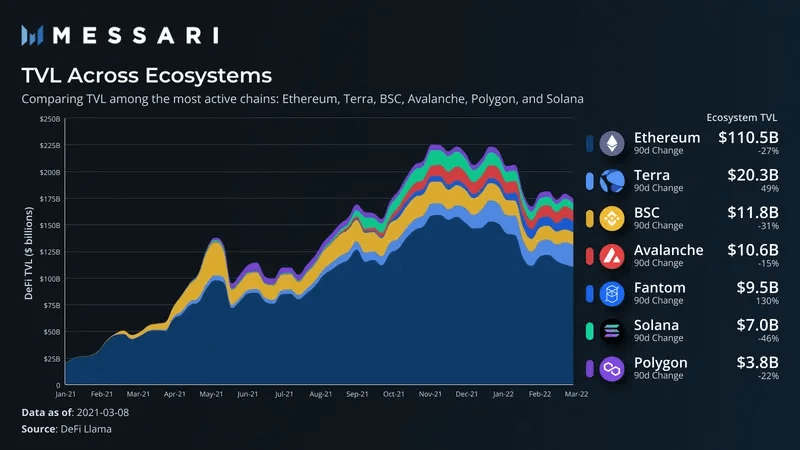Click the Ecosystem TVL column header
The height and width of the screenshot is (450, 800).
pos(742,115)
